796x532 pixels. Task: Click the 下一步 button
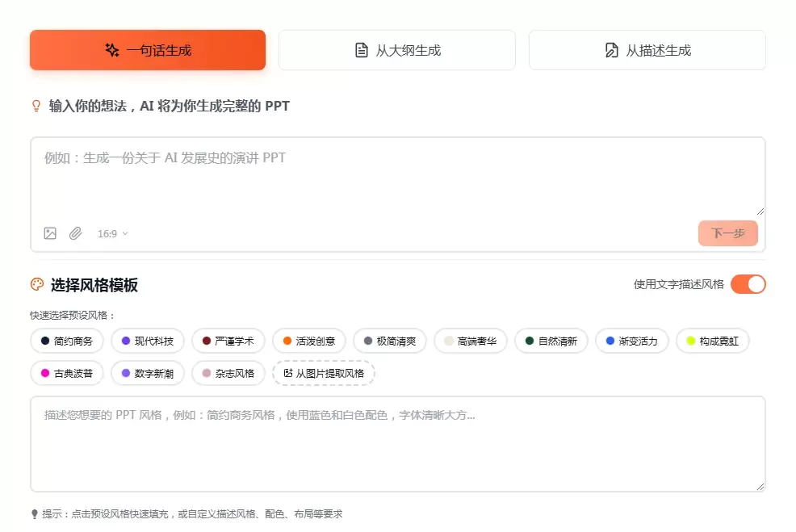(727, 233)
